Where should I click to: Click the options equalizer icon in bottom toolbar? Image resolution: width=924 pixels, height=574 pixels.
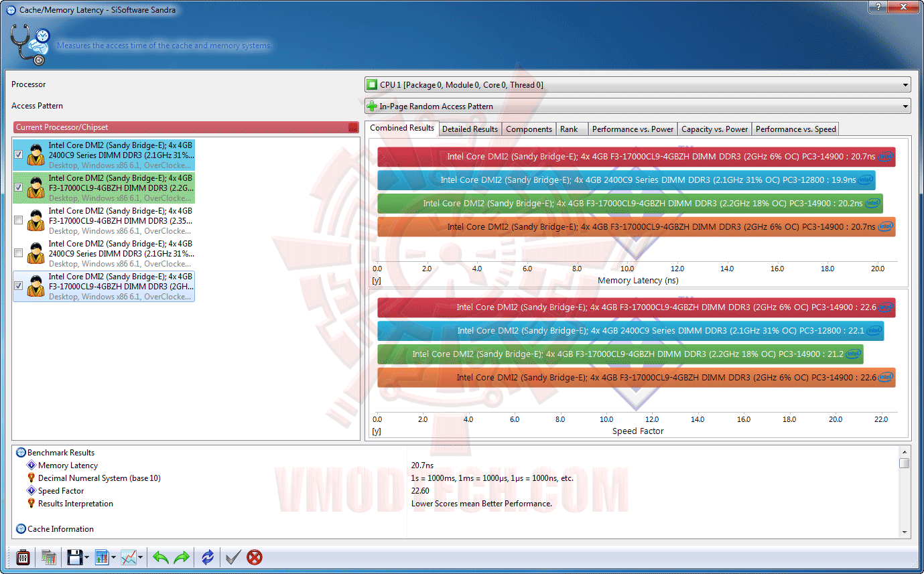tap(22, 557)
